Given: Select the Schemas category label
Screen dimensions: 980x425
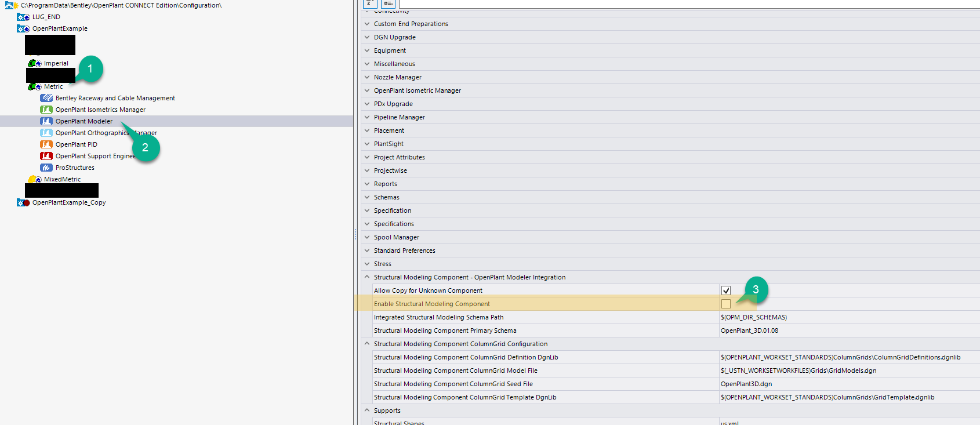Looking at the screenshot, I should (x=387, y=197).
